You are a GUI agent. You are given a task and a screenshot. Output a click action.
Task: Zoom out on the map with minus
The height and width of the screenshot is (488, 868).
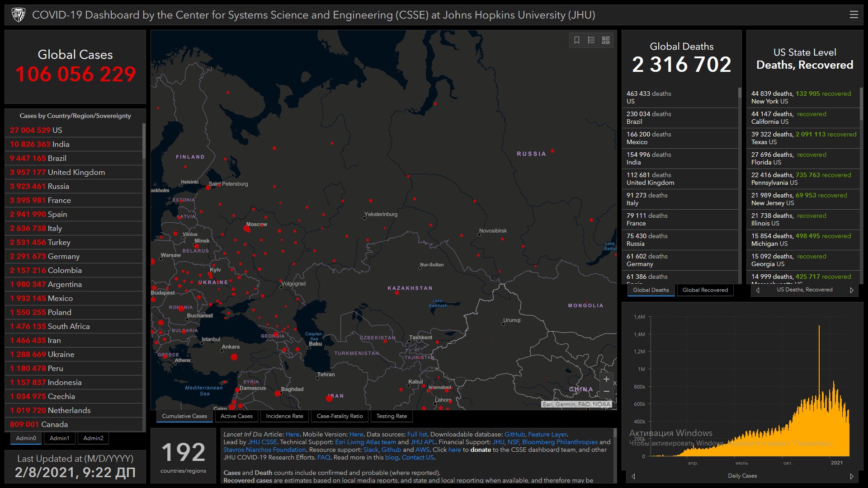(x=606, y=391)
